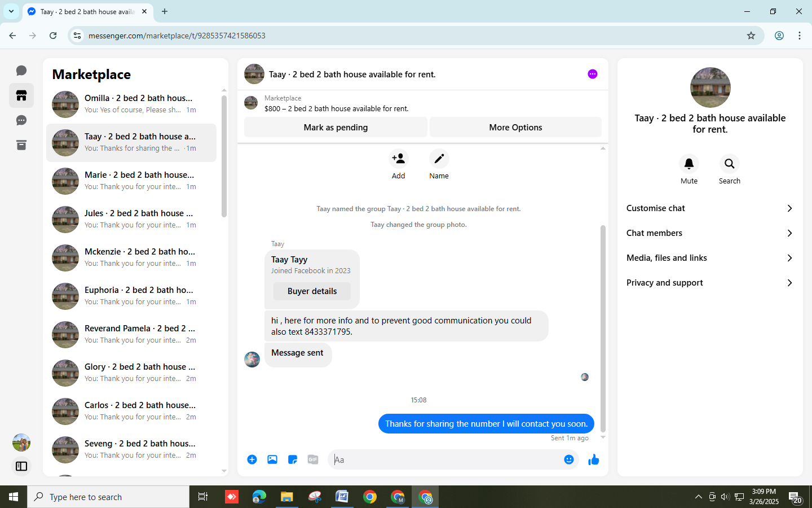The width and height of the screenshot is (812, 508).
Task: Open Chrome profile icon in the toolbar
Action: 779,36
